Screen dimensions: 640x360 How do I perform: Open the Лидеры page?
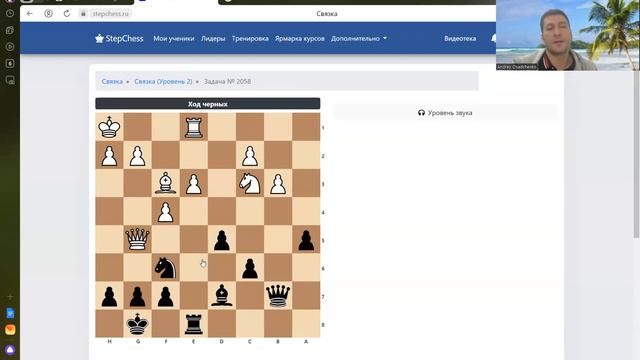click(x=213, y=38)
